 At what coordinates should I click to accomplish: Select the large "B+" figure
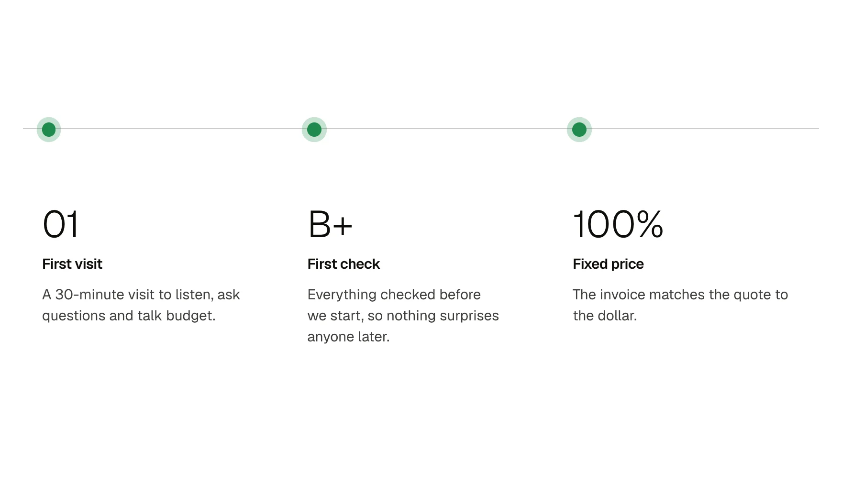pyautogui.click(x=330, y=224)
